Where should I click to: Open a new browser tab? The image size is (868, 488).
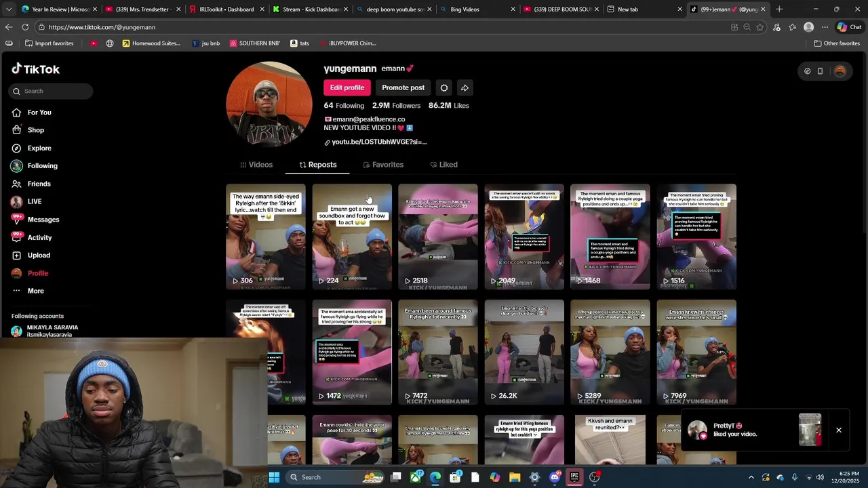point(779,9)
